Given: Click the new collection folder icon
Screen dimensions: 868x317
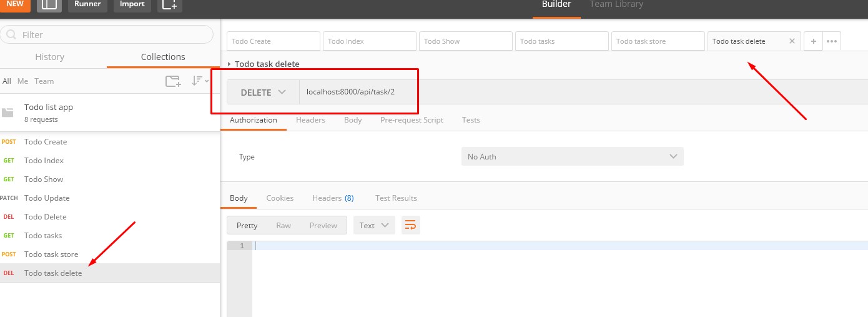Looking at the screenshot, I should pyautogui.click(x=173, y=81).
